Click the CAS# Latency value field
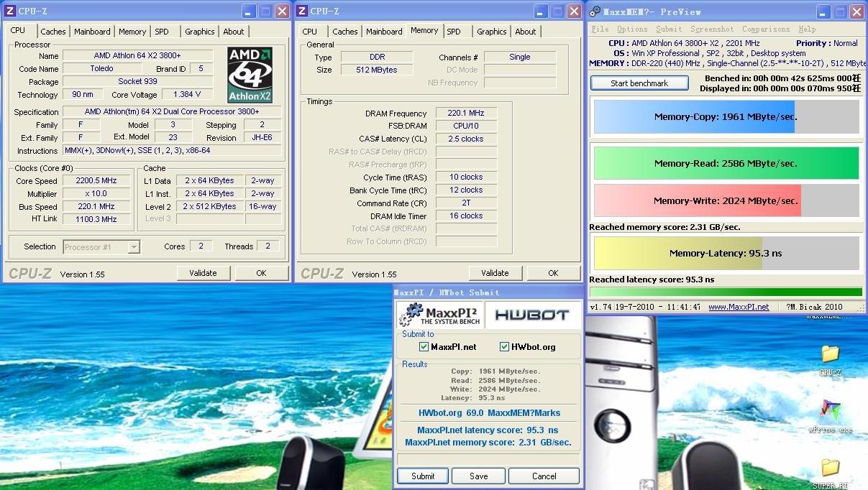 coord(466,139)
